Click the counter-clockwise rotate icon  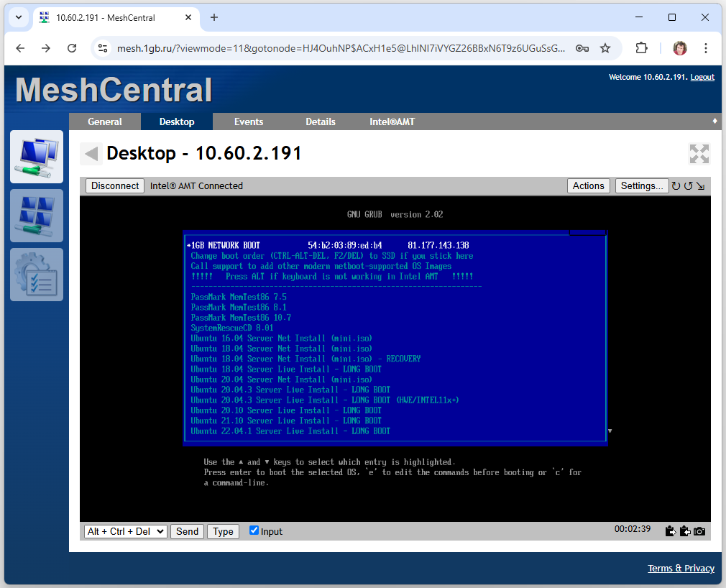(x=688, y=186)
